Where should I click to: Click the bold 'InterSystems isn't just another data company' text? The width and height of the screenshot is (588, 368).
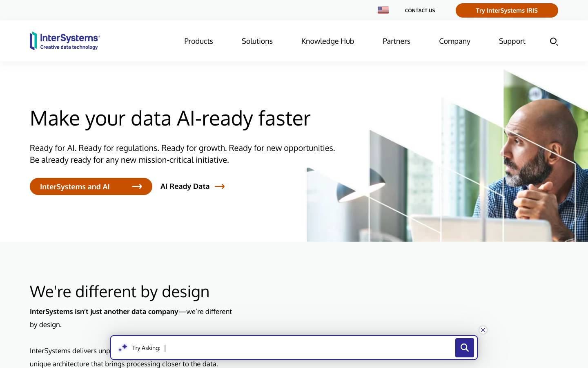point(104,312)
